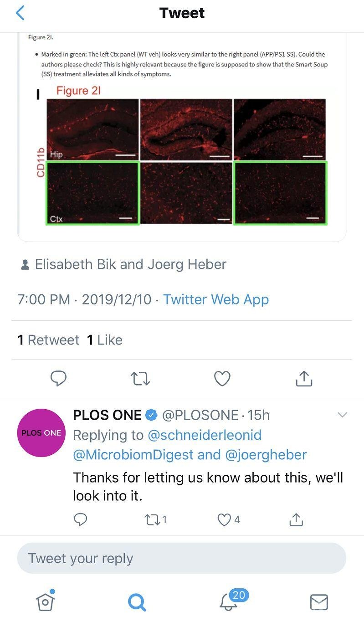The height and width of the screenshot is (622, 364).
Task: Like the PLOS ONE reply
Action: (229, 519)
